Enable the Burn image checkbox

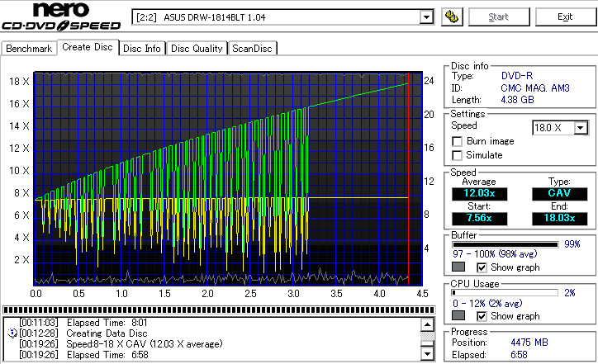(x=458, y=141)
